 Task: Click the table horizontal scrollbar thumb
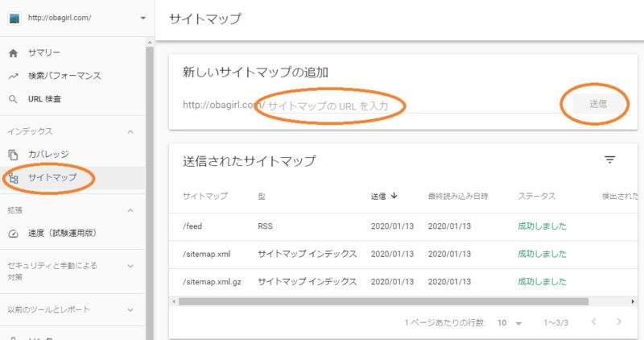coord(383,302)
